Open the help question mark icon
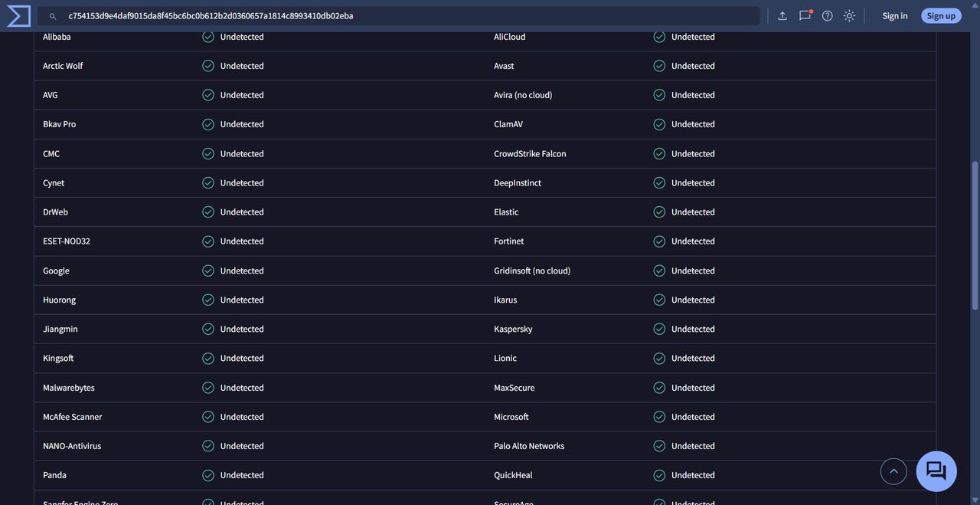This screenshot has width=980, height=505. click(828, 15)
